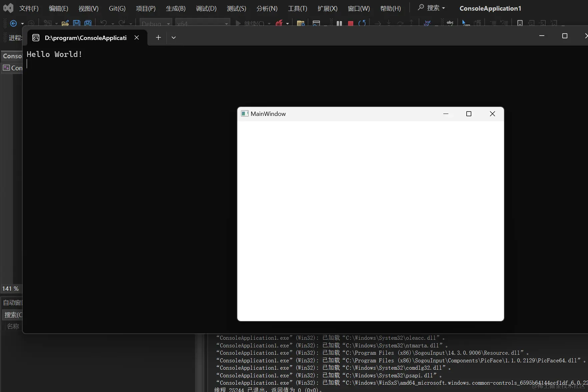
Task: Click the Visual Studio logo icon
Action: 8,8
